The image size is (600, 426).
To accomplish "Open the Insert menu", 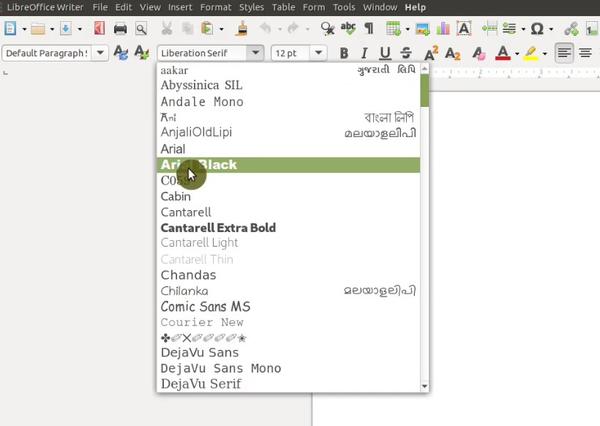I will tap(180, 7).
